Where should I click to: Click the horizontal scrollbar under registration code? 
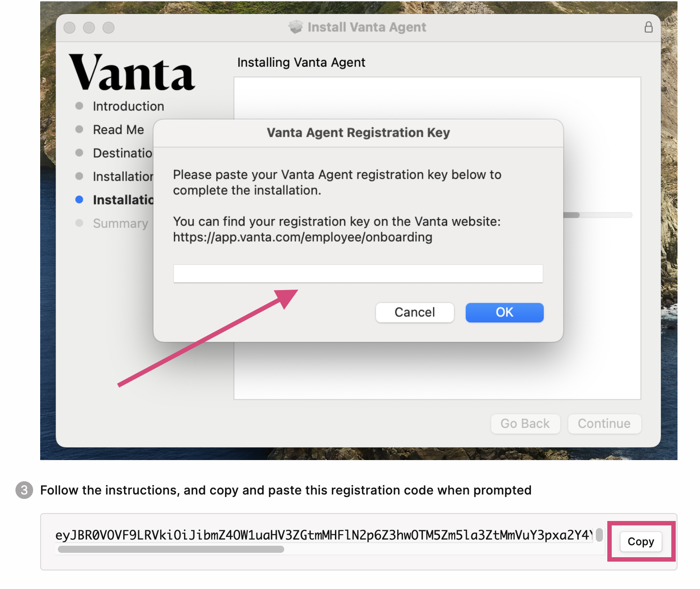pyautogui.click(x=171, y=549)
